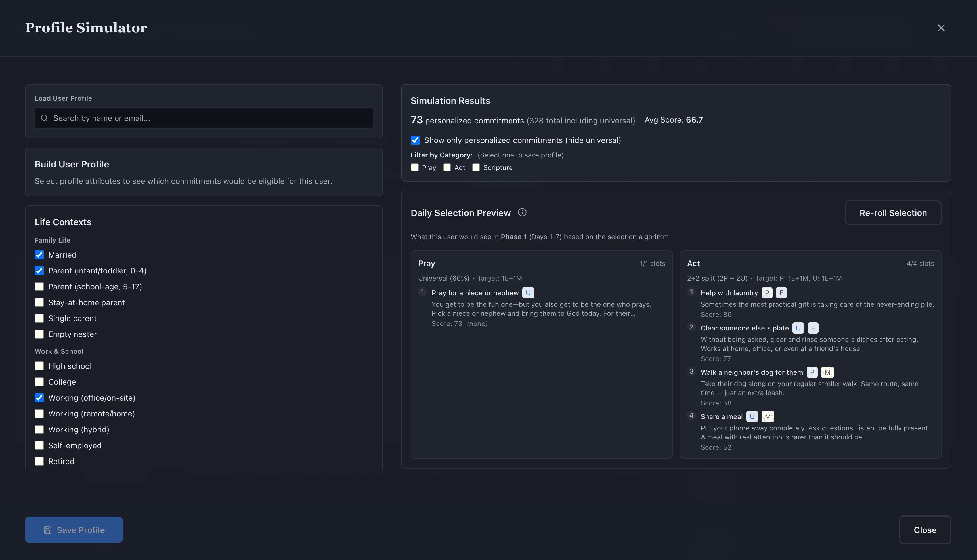Click the floppy disk icon in Save Profile
The width and height of the screenshot is (977, 560).
pos(47,530)
